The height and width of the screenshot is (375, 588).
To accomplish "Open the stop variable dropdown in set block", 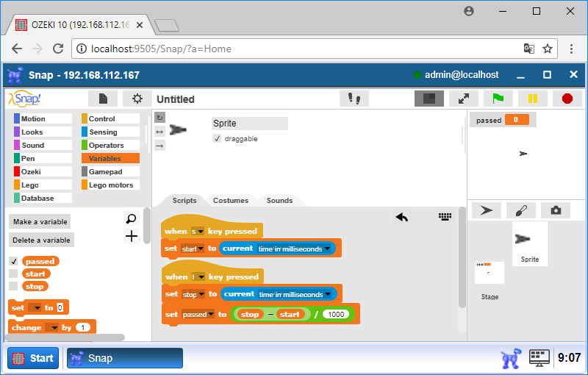I will click(x=201, y=294).
